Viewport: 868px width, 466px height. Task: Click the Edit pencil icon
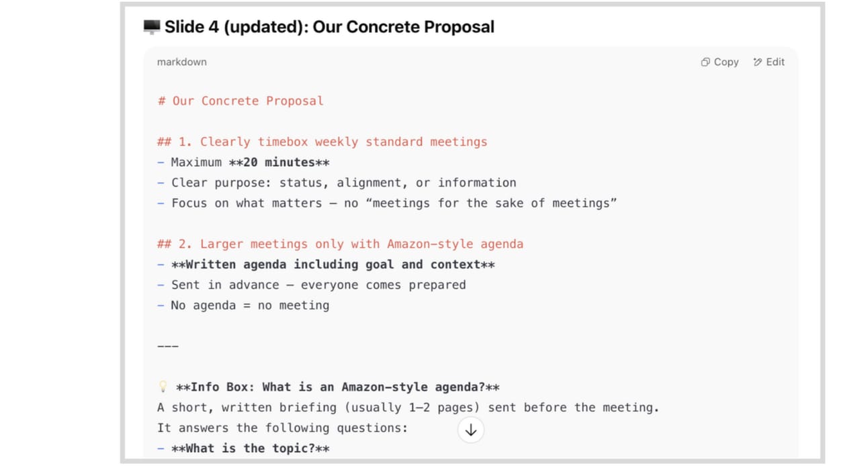(758, 62)
